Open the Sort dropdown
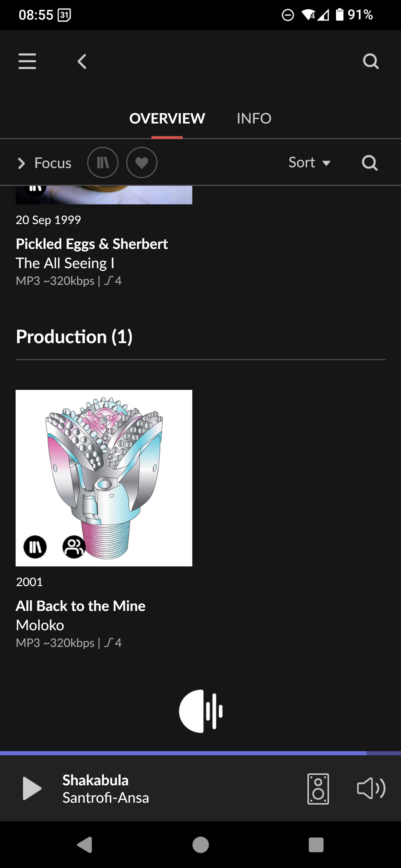The height and width of the screenshot is (868, 401). (309, 162)
